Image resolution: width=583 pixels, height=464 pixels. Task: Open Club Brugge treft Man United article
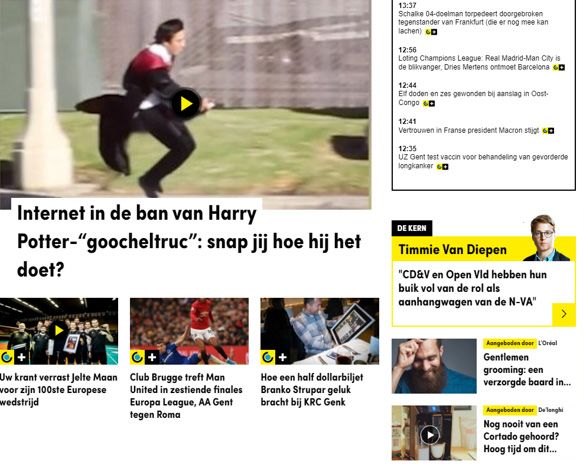[186, 396]
